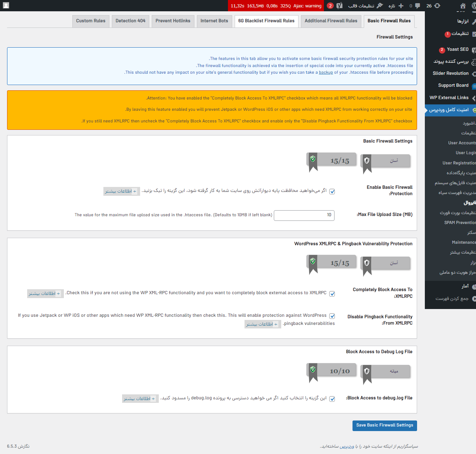Open the site home icon in admin bar

coord(463,6)
